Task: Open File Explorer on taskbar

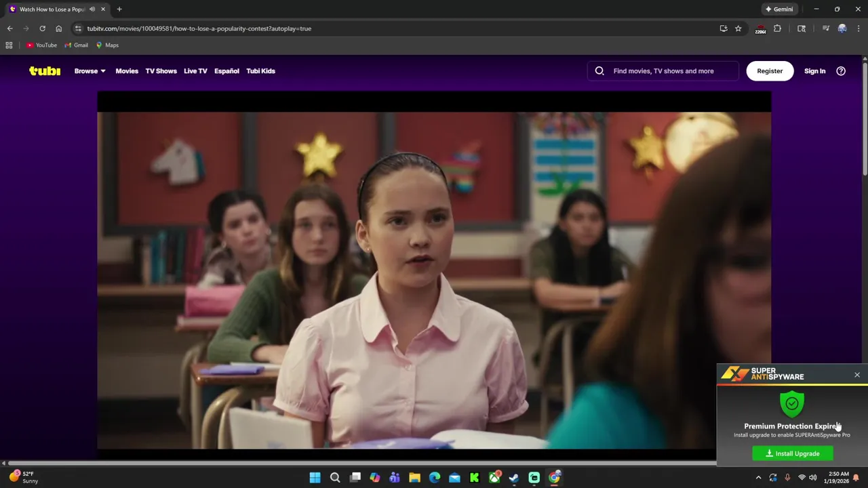Action: [414, 478]
